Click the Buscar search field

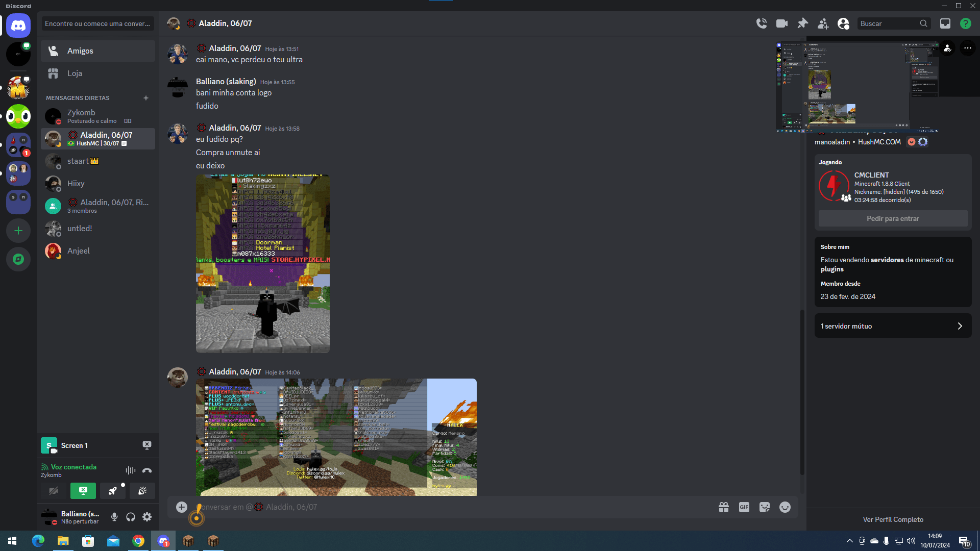tap(894, 23)
